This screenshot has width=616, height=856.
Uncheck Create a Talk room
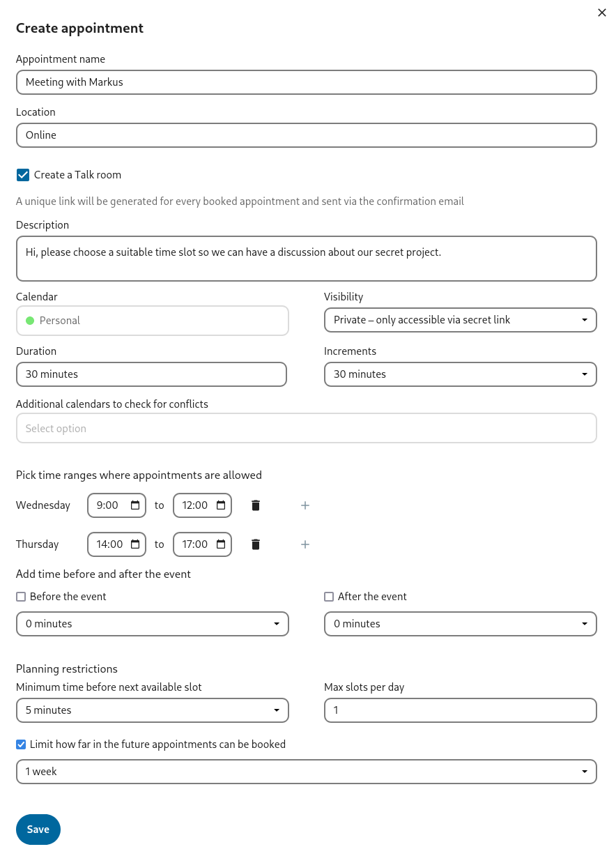(23, 175)
